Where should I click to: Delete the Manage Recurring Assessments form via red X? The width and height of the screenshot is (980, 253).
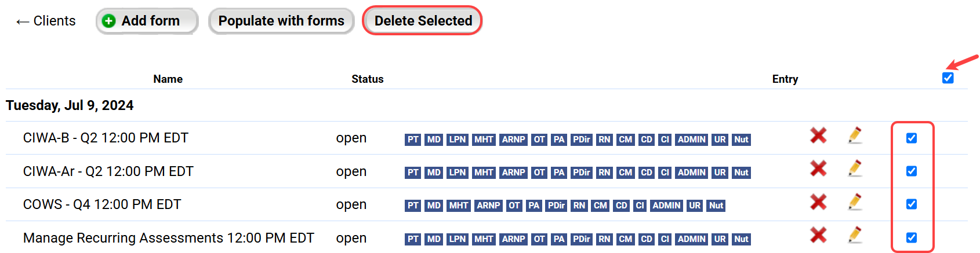818,235
